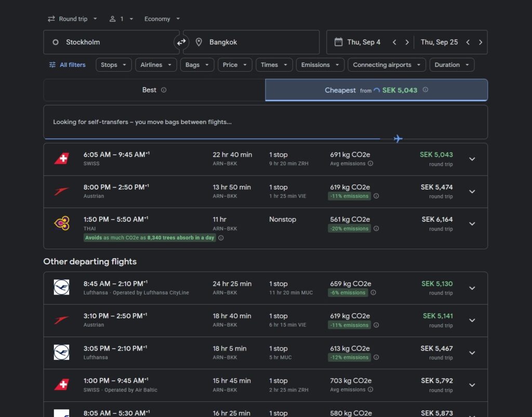532x417 pixels.
Task: Click the Austrian logo on the 3:10 PM flight
Action: pyautogui.click(x=61, y=320)
